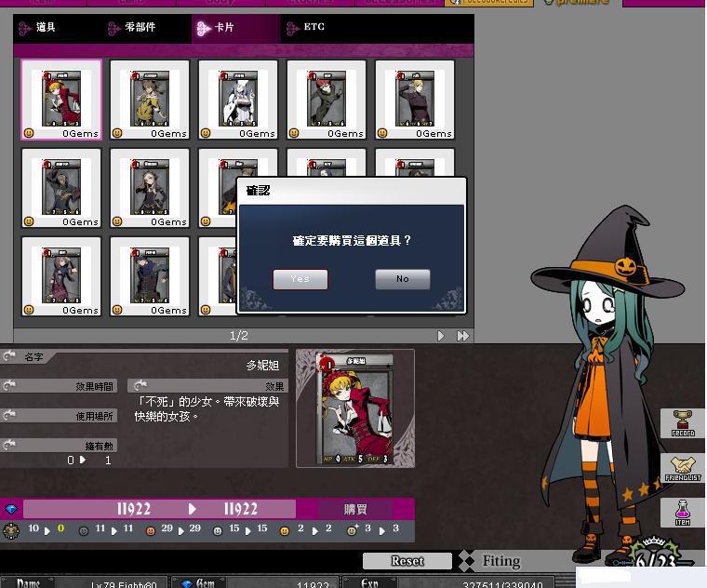Click the 卡片 tab ornament icon
This screenshot has height=588, width=707.
204,29
